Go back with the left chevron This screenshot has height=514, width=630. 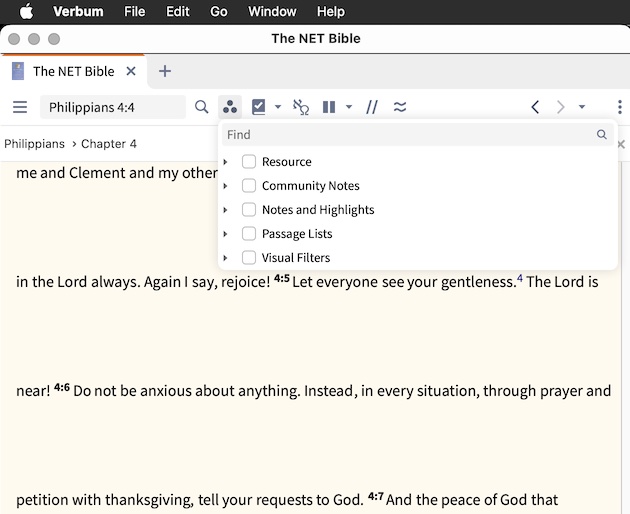(x=535, y=107)
